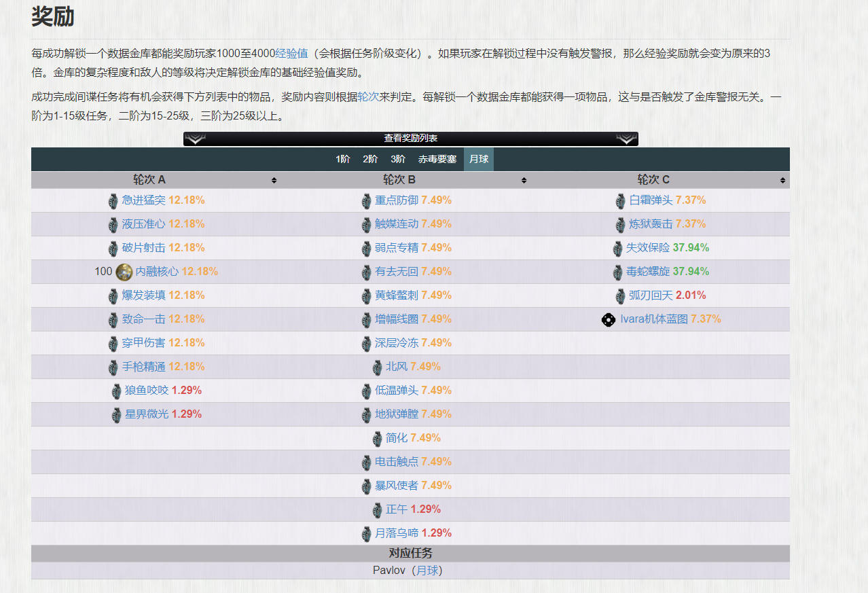The width and height of the screenshot is (868, 593).
Task: Click the mod icon beside 致命一击
Action: pos(113,319)
